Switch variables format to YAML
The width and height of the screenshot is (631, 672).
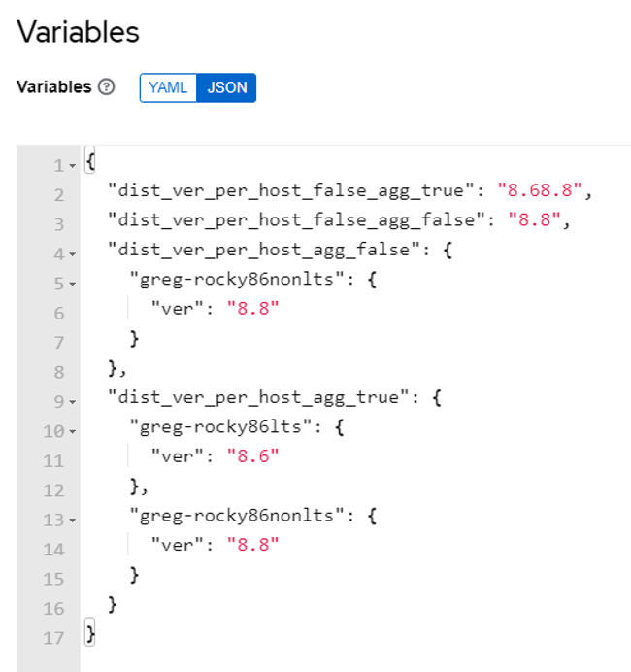[x=168, y=87]
